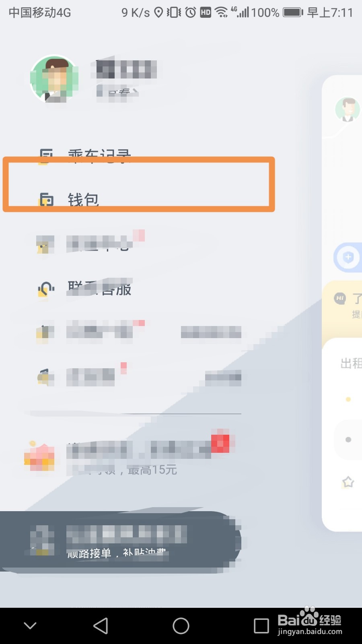This screenshot has width=362, height=644.
Task: Tap the customer service headset icon
Action: 46,289
